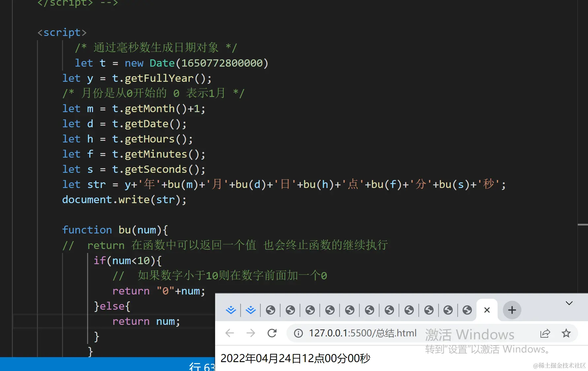Bookmark this page with the star

(566, 333)
